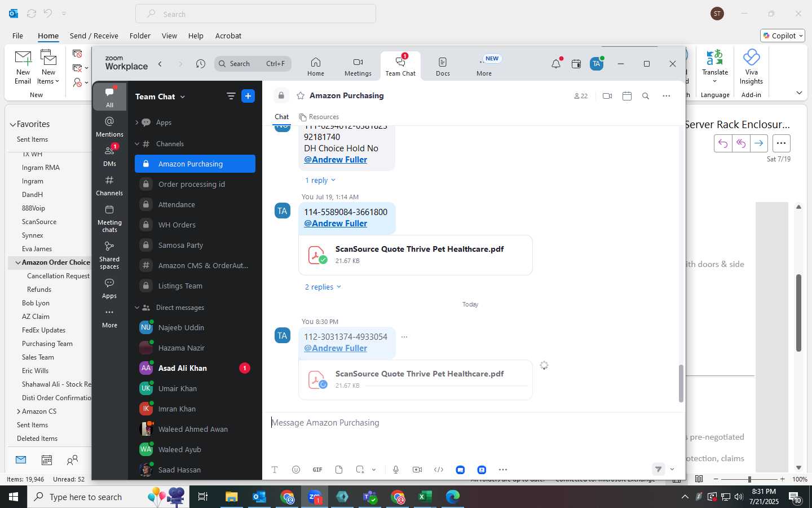Go back with Zoom navigation arrow

pyautogui.click(x=160, y=64)
